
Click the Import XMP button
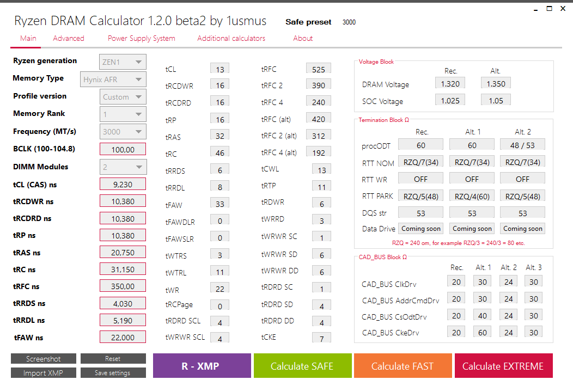tap(44, 372)
